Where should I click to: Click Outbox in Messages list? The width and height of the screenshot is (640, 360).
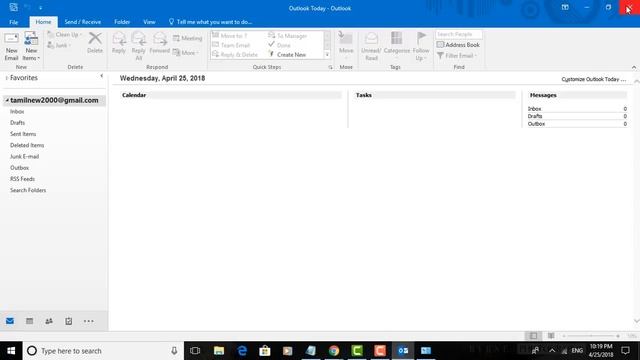[536, 124]
